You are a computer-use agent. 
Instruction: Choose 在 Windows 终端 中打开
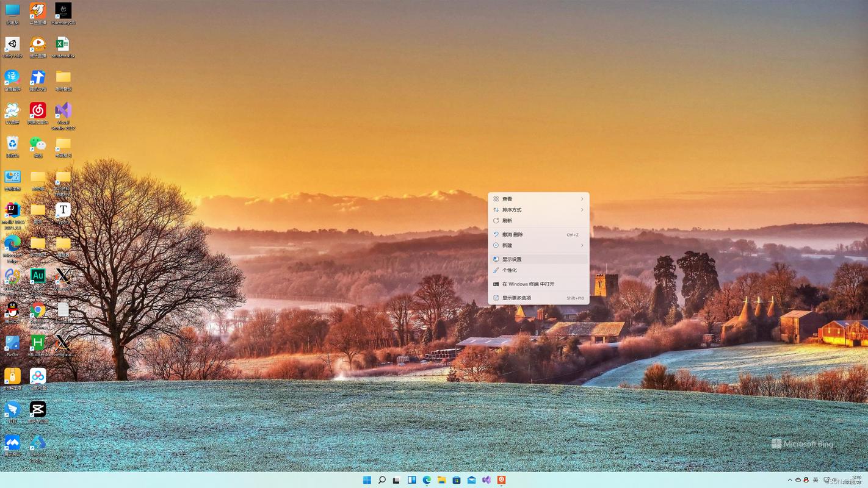[x=538, y=284]
